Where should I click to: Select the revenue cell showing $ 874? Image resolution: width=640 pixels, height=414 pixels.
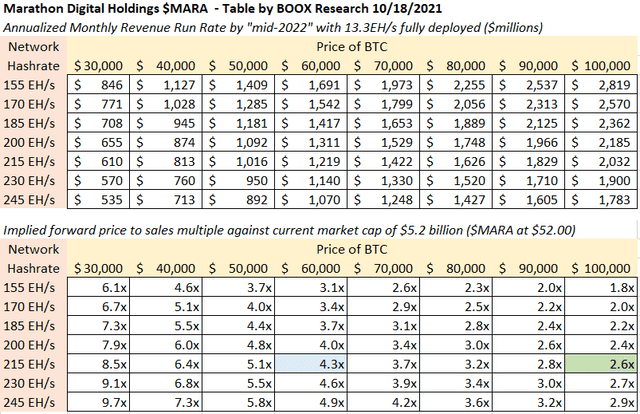(166, 142)
